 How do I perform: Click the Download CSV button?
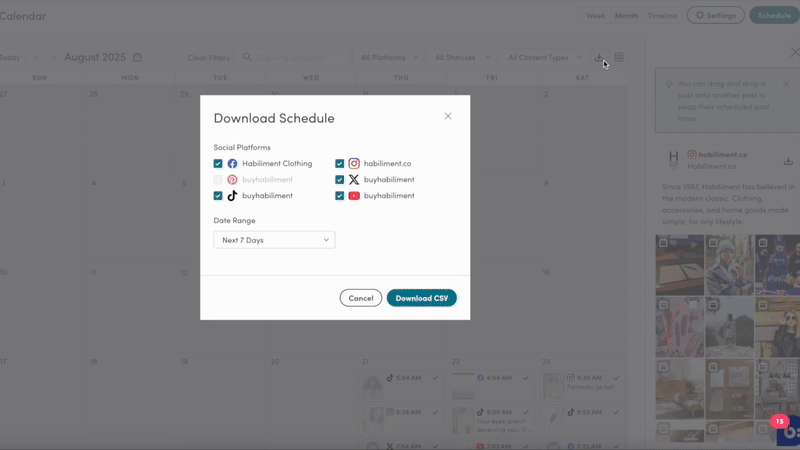pos(421,298)
